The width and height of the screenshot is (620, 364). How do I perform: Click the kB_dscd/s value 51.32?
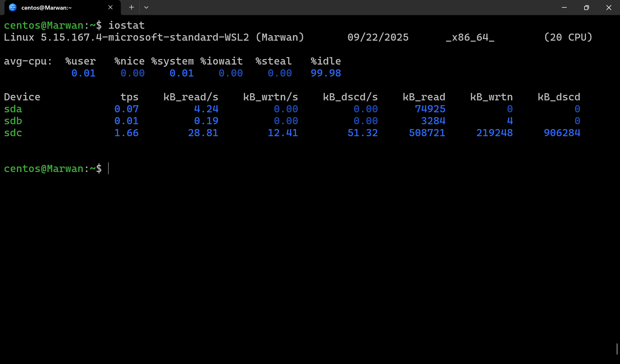[363, 133]
